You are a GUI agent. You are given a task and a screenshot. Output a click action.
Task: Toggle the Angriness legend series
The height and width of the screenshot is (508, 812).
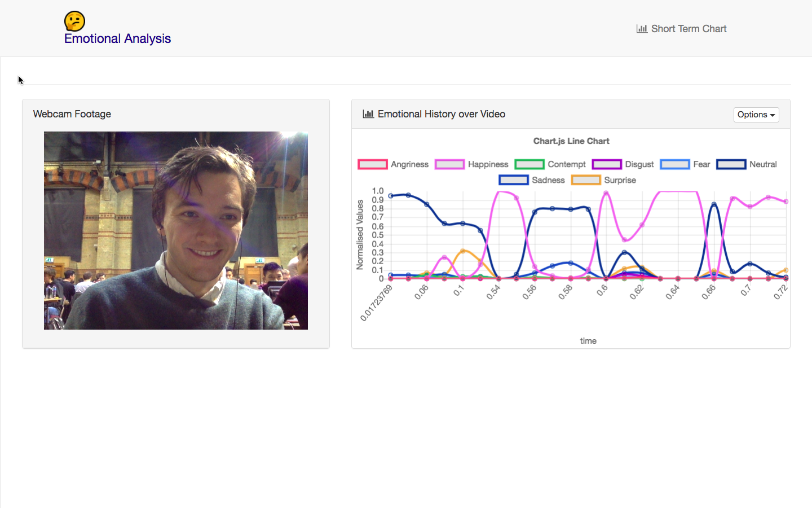coord(393,164)
